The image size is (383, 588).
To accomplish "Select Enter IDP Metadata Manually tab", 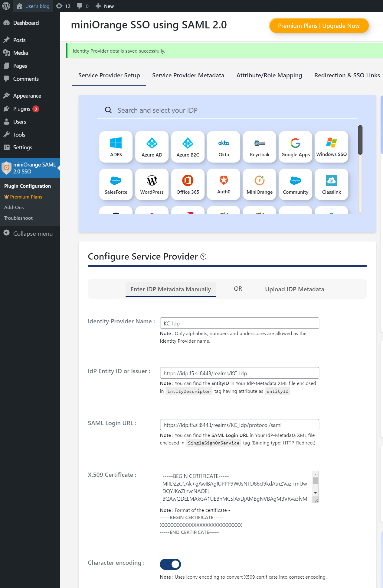I will tap(171, 289).
